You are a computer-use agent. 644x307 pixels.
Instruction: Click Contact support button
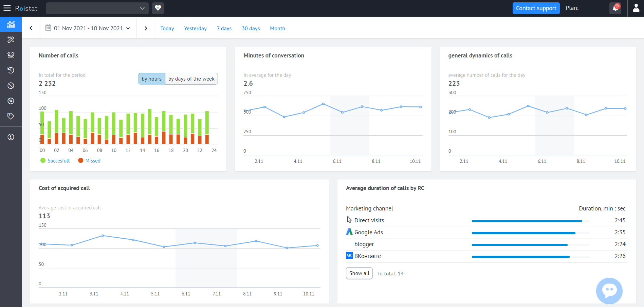click(536, 8)
